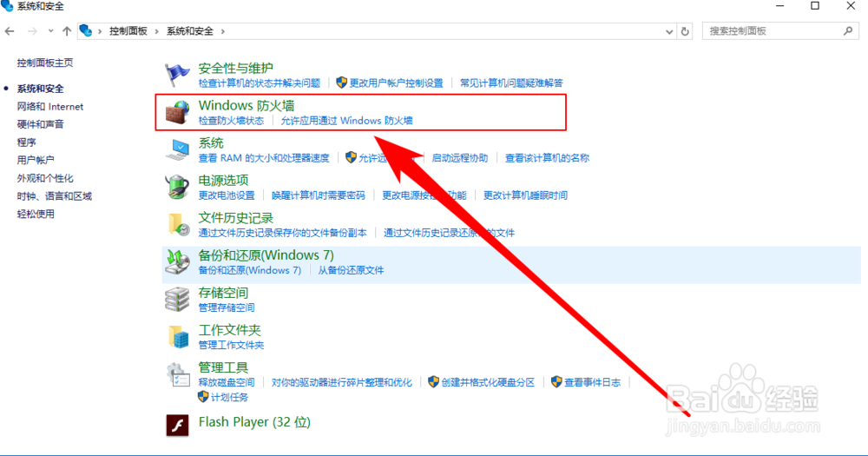Screen dimensions: 868x456
Task: Click 对你的驱动器进行碎片整理和优化 link
Action: 341,382
